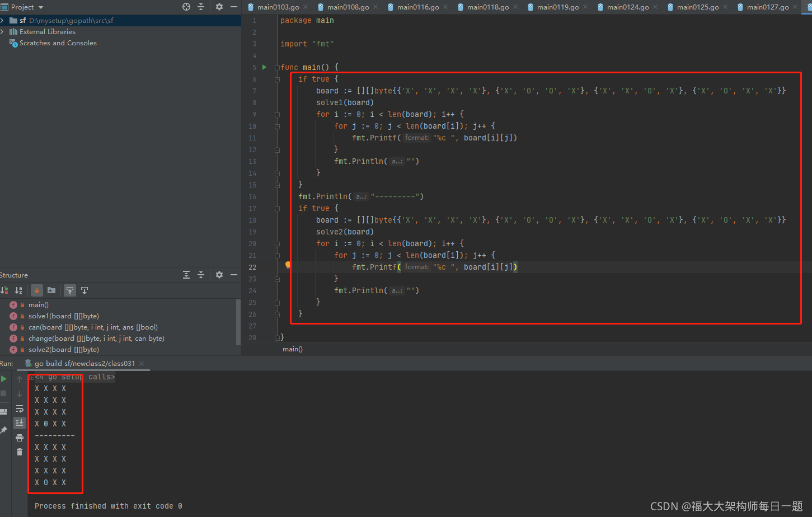The height and width of the screenshot is (517, 812).
Task: Expand the External Libraries node arrow
Action: pos(3,32)
